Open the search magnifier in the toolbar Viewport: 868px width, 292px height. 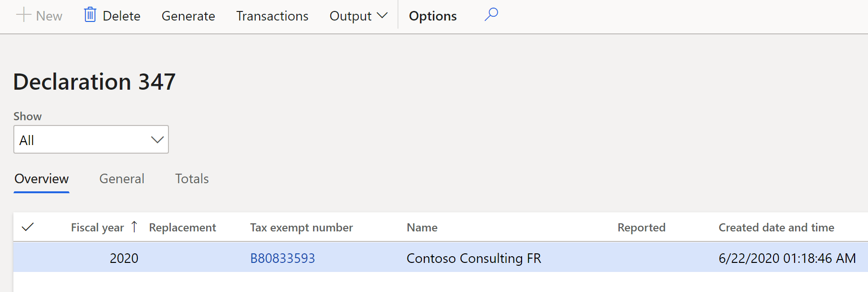[x=491, y=15]
